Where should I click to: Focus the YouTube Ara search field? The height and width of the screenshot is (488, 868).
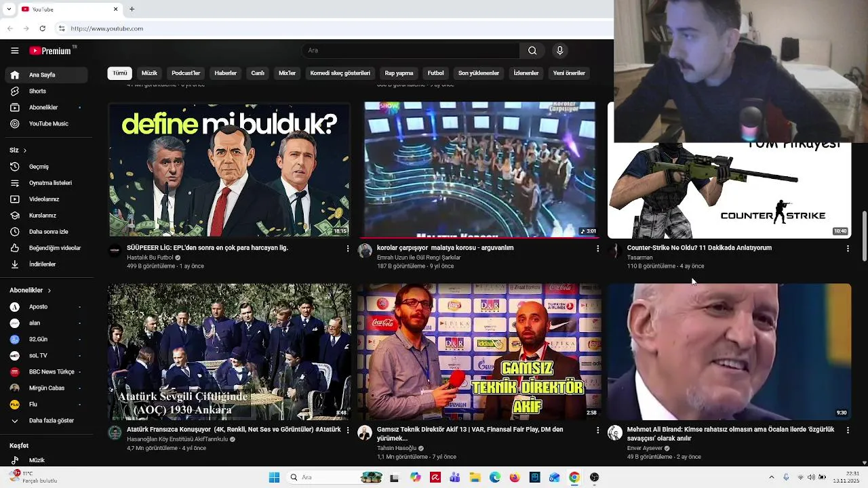click(410, 51)
